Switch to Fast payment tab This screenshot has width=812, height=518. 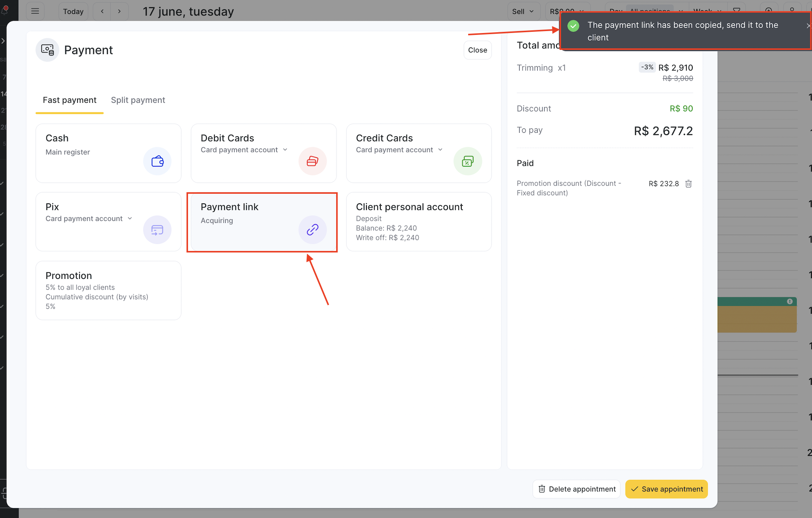pyautogui.click(x=69, y=100)
